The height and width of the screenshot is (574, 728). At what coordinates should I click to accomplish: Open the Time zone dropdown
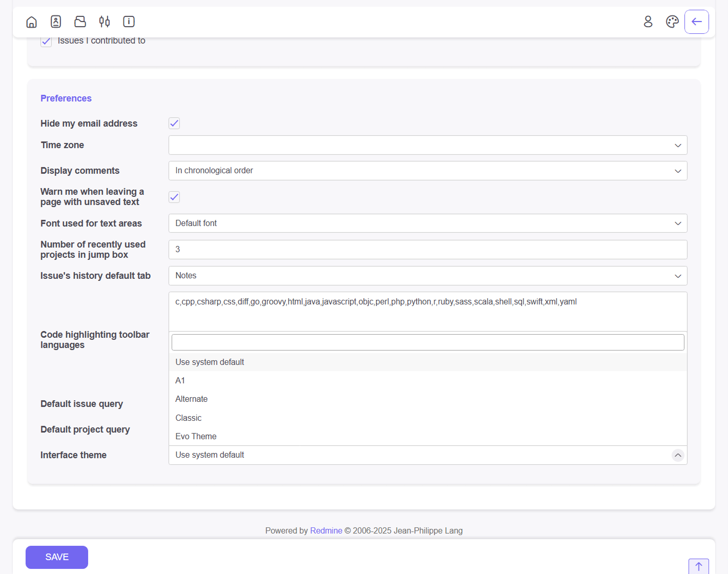coord(427,145)
